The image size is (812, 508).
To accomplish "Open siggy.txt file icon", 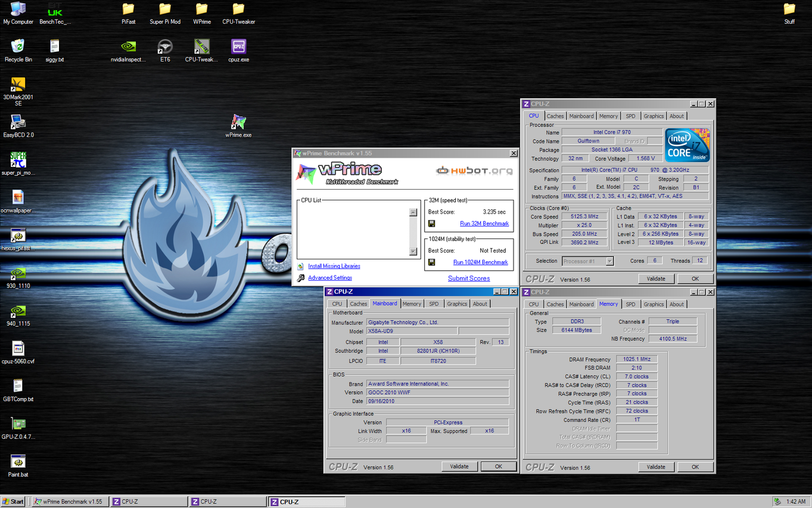I will point(55,51).
